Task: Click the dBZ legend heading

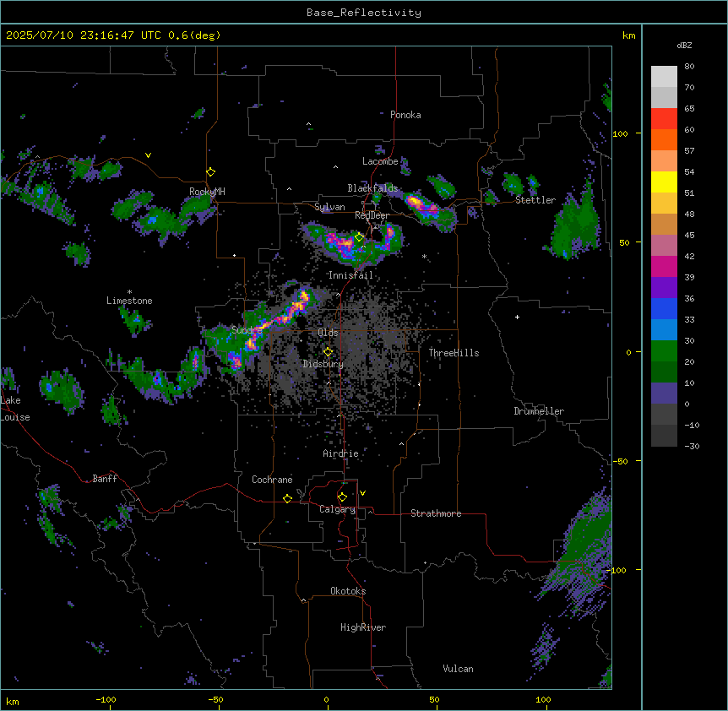Action: [684, 46]
